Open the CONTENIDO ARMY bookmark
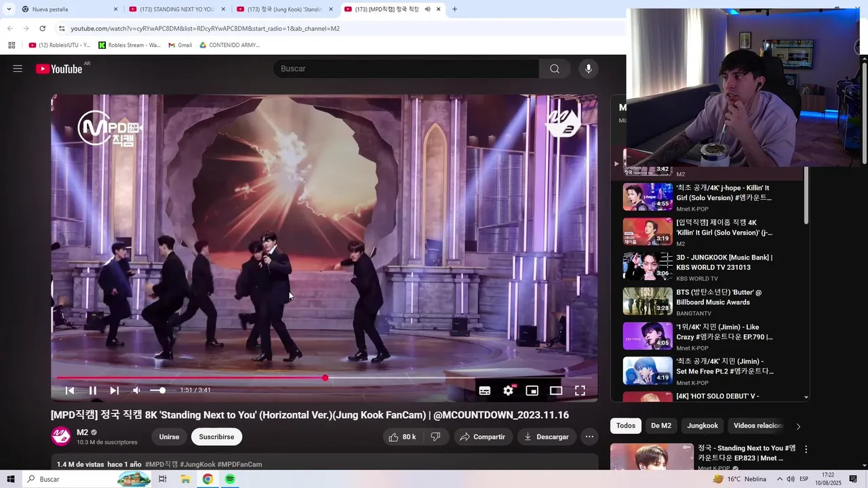This screenshot has height=488, width=868. [229, 45]
